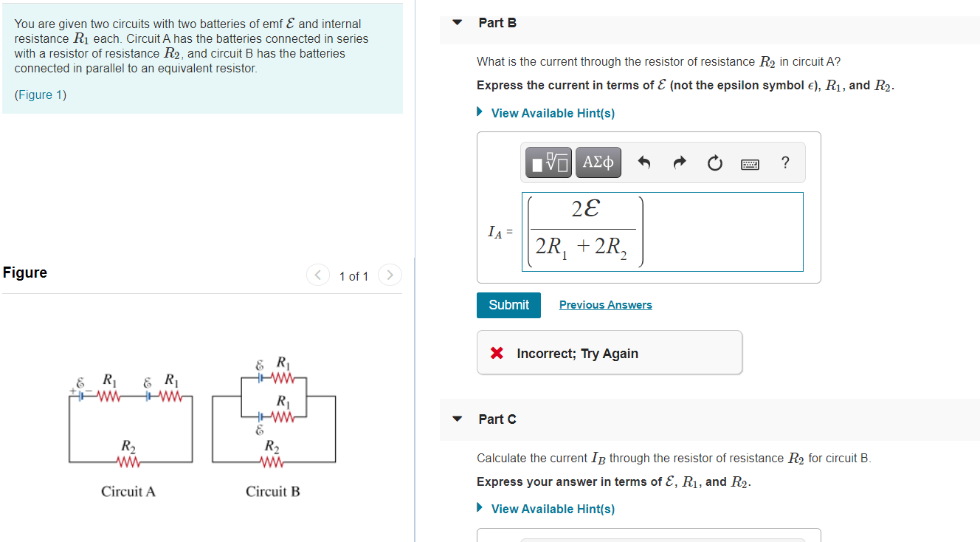Open the Greek symbols ΑΣφ palette
Image resolution: width=980 pixels, height=542 pixels.
pos(598,162)
